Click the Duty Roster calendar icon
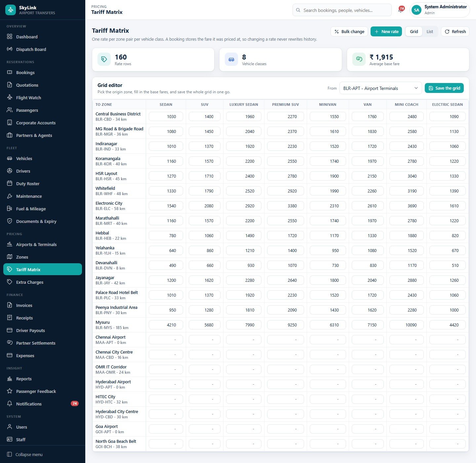The height and width of the screenshot is (463, 476). click(x=10, y=184)
